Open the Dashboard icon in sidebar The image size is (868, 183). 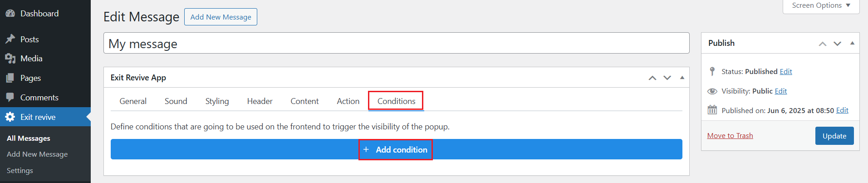pyautogui.click(x=10, y=14)
